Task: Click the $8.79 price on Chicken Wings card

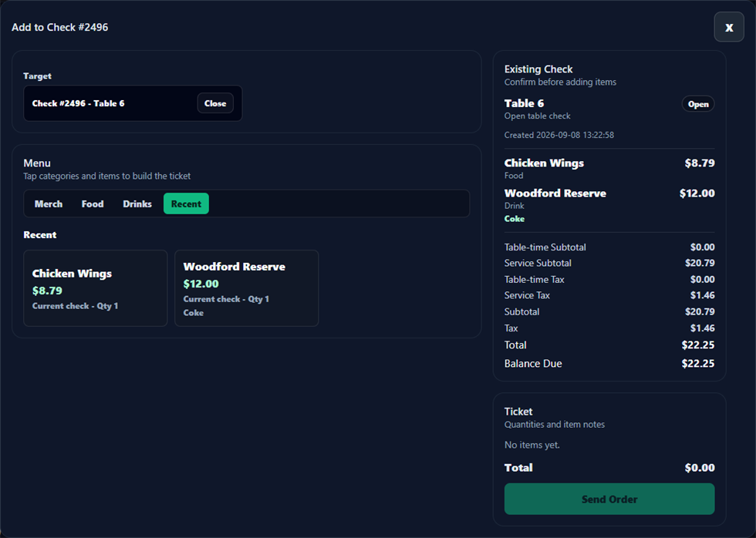Action: pyautogui.click(x=47, y=291)
